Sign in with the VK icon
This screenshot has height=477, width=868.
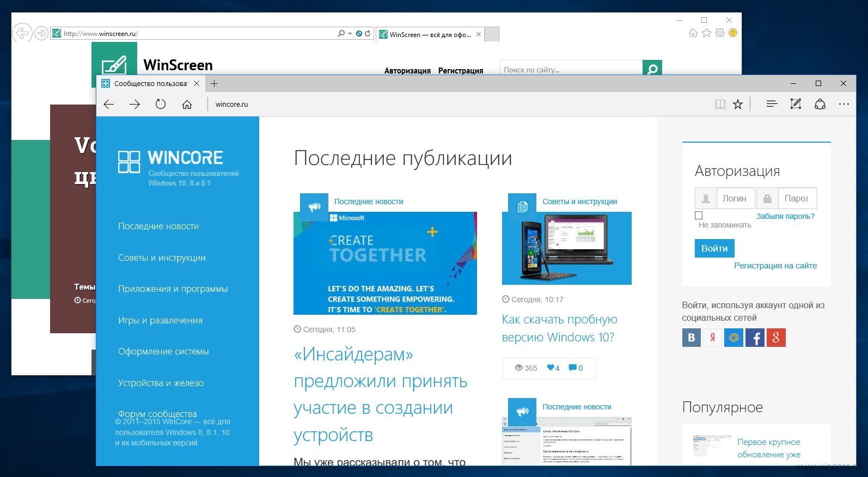692,338
